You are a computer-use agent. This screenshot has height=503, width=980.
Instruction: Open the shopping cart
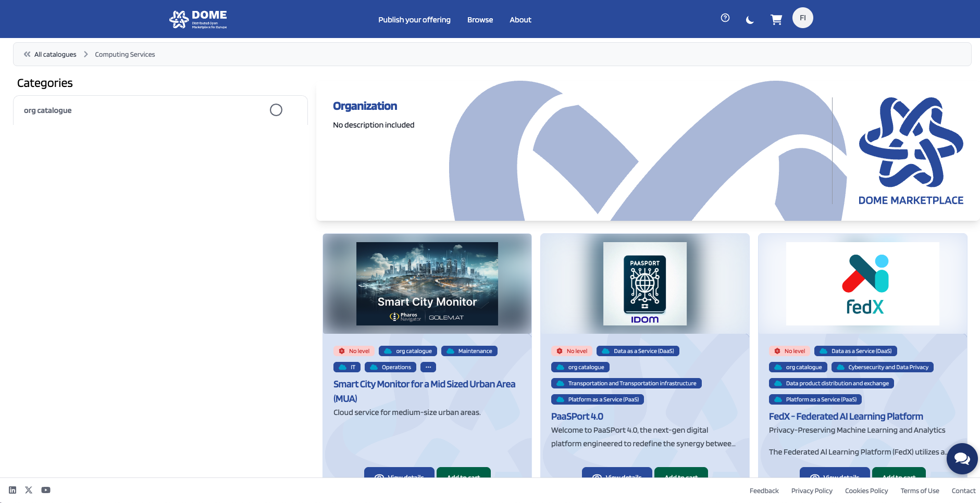click(776, 20)
